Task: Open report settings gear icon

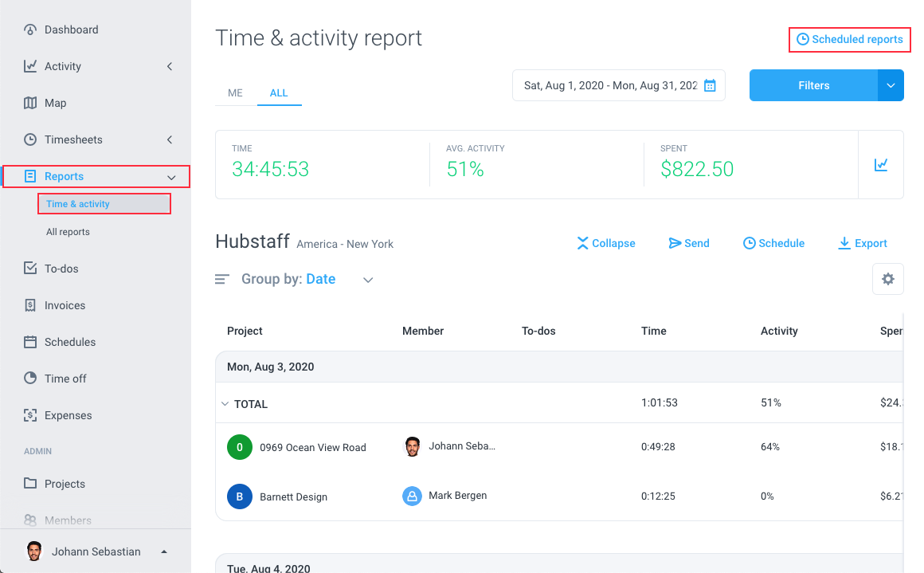Action: click(887, 279)
